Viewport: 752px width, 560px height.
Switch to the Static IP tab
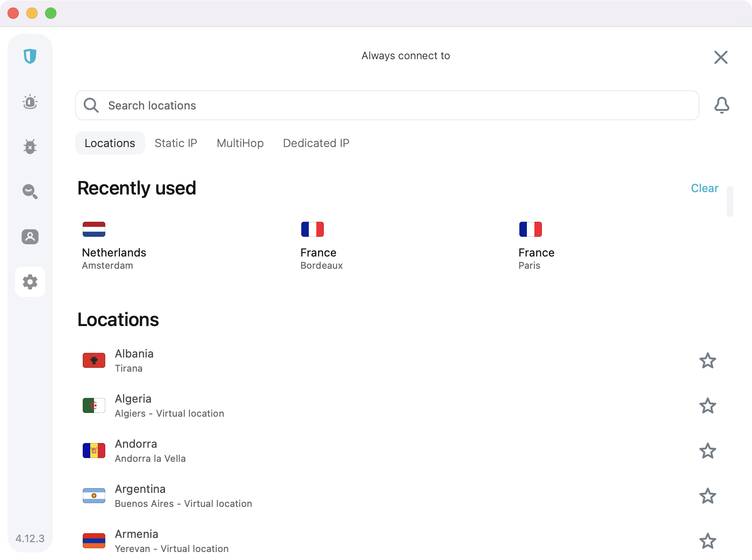176,143
